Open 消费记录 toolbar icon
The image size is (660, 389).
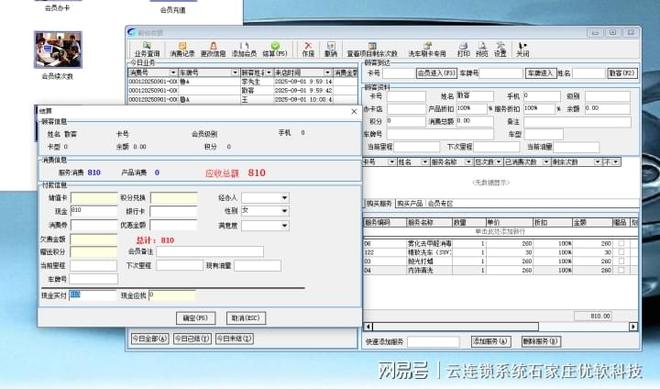(x=182, y=49)
